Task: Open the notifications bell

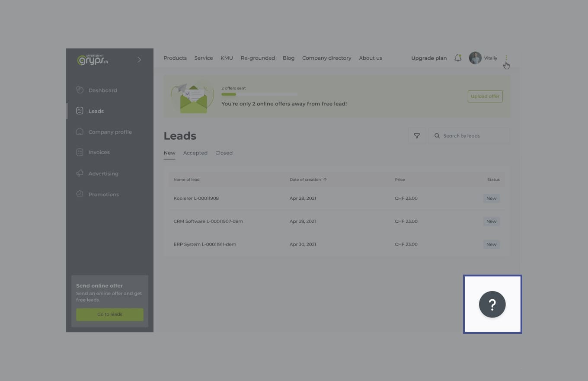Action: tap(458, 58)
